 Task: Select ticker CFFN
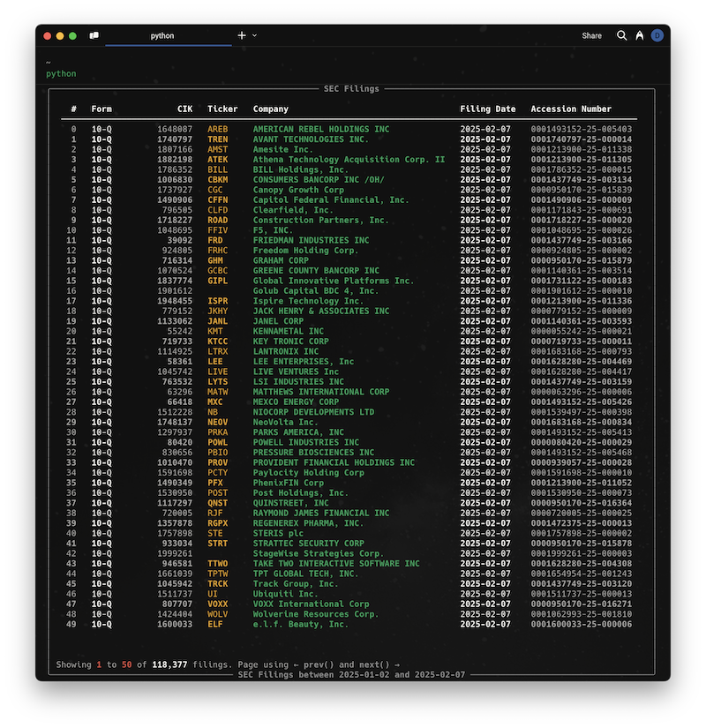[217, 199]
